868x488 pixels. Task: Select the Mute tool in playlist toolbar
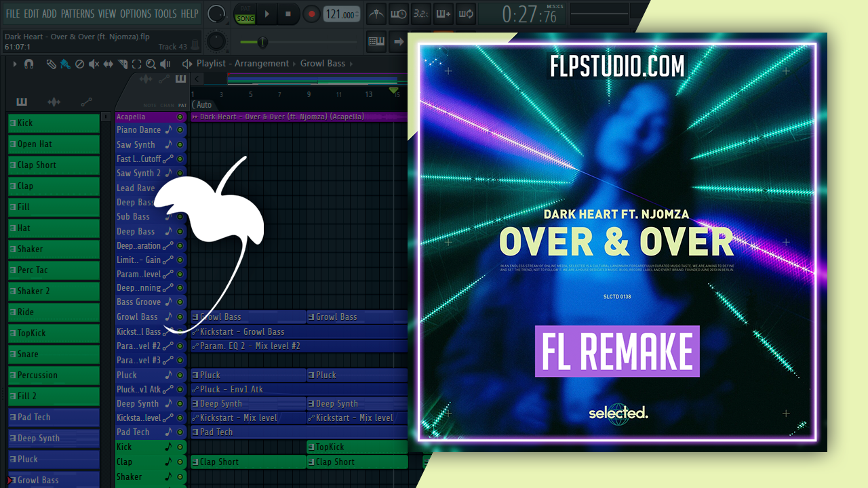94,64
